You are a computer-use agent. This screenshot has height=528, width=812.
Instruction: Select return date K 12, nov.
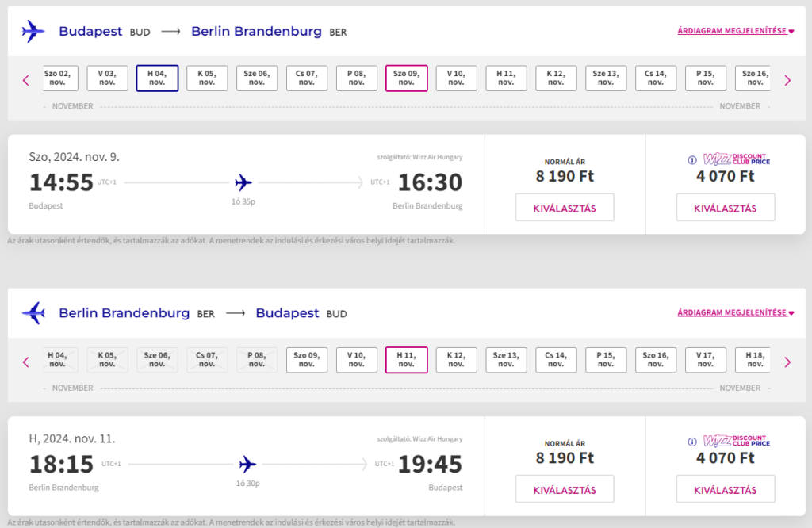tap(456, 360)
